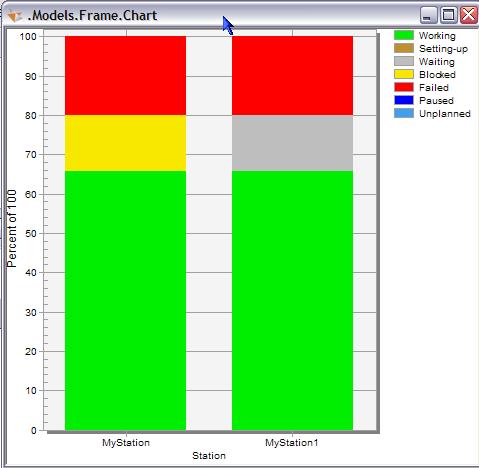Click MyStation1's gray Waiting bar segment
The image size is (479, 468).
[292, 143]
